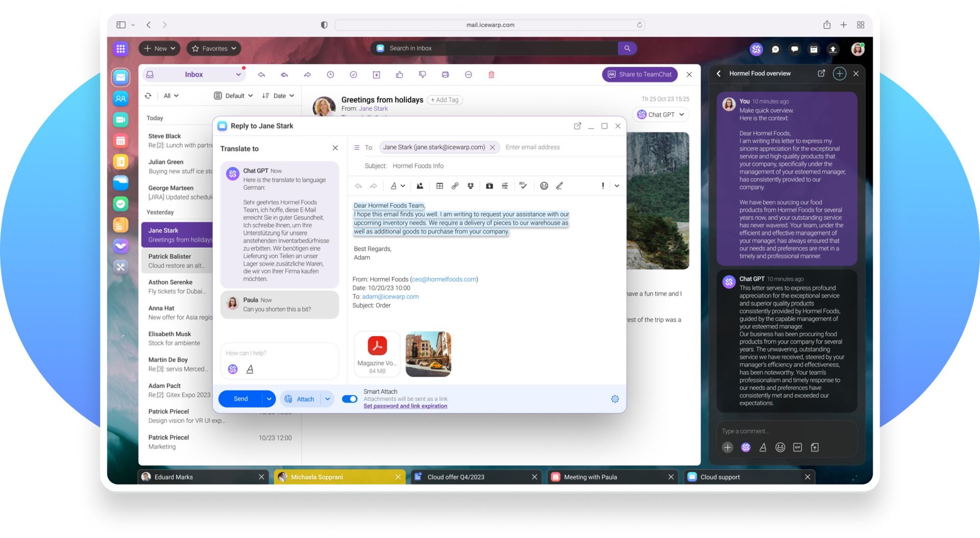
Task: Click the trash delete icon in mail toolbar
Action: (x=491, y=74)
